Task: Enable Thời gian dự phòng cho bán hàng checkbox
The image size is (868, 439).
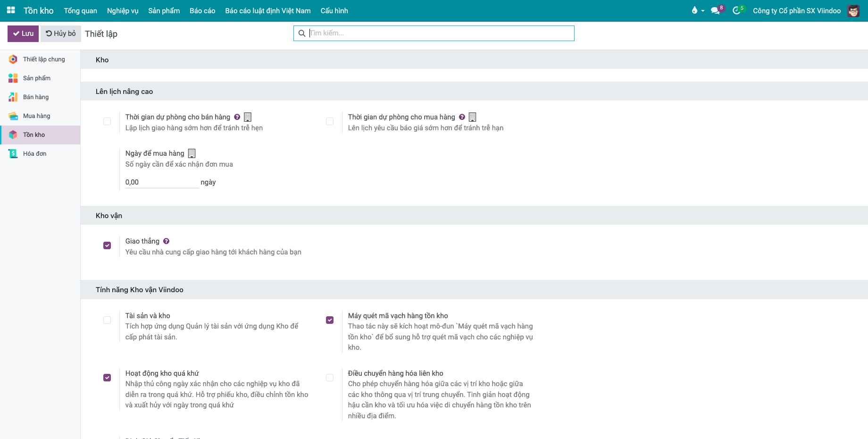Action: click(x=107, y=121)
